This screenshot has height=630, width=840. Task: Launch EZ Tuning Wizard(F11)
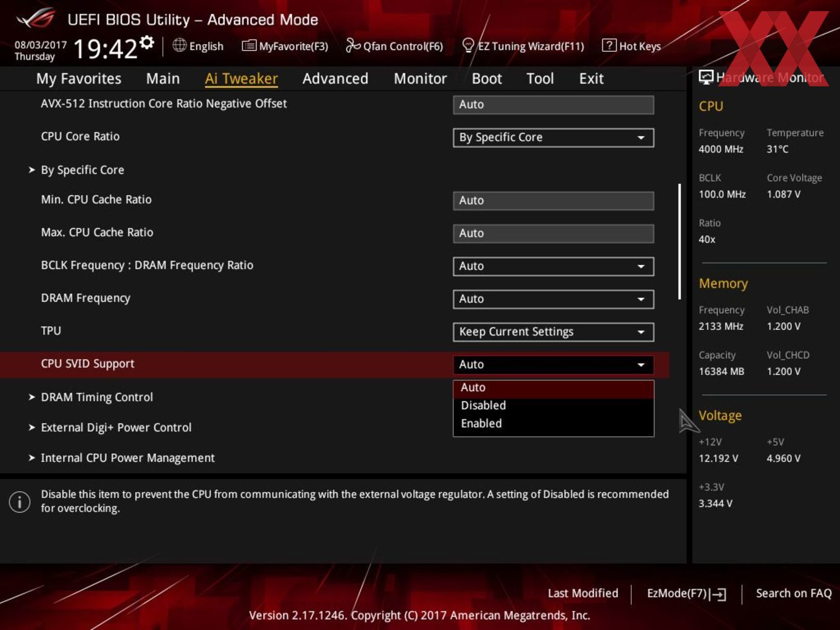pyautogui.click(x=523, y=46)
